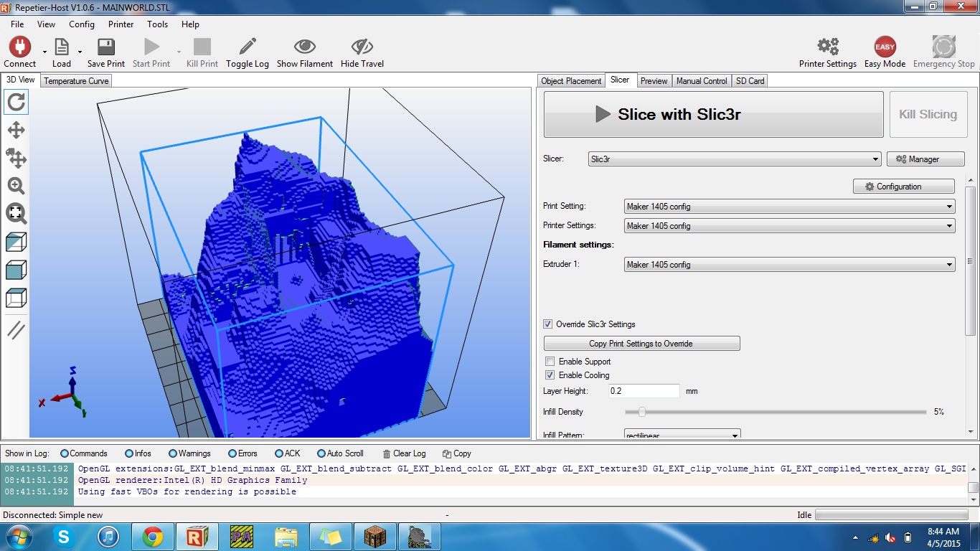
Task: Toggle parallel projection slashes icon
Action: point(16,330)
